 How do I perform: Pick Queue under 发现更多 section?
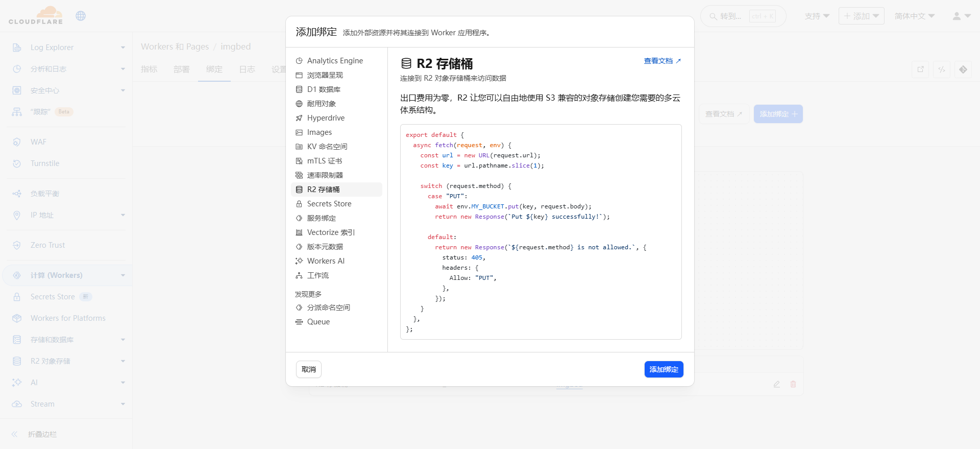318,322
